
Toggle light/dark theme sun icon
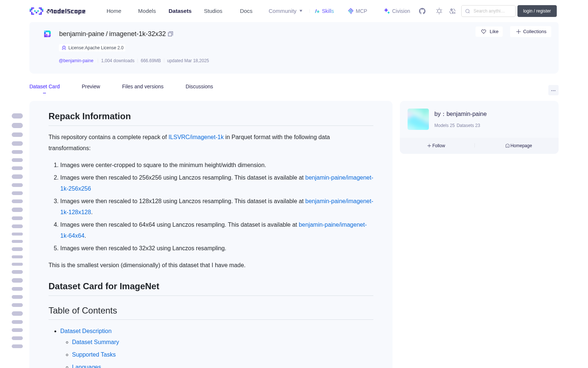tap(439, 11)
